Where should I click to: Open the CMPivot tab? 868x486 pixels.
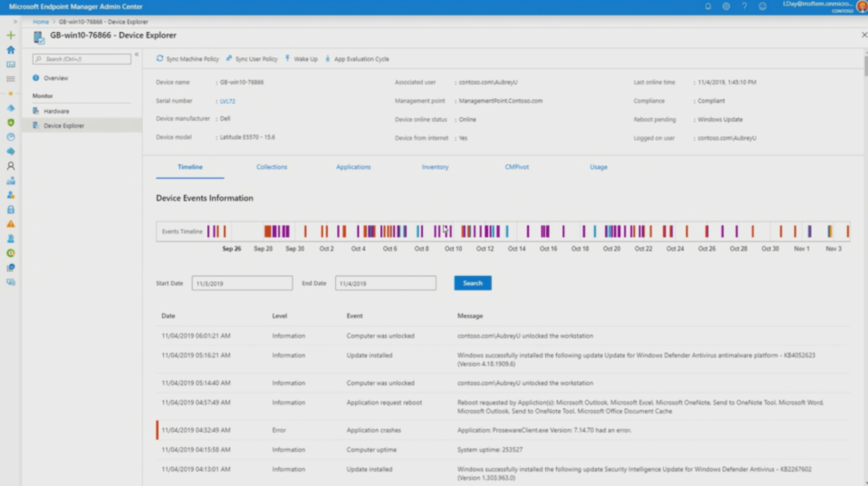click(517, 167)
